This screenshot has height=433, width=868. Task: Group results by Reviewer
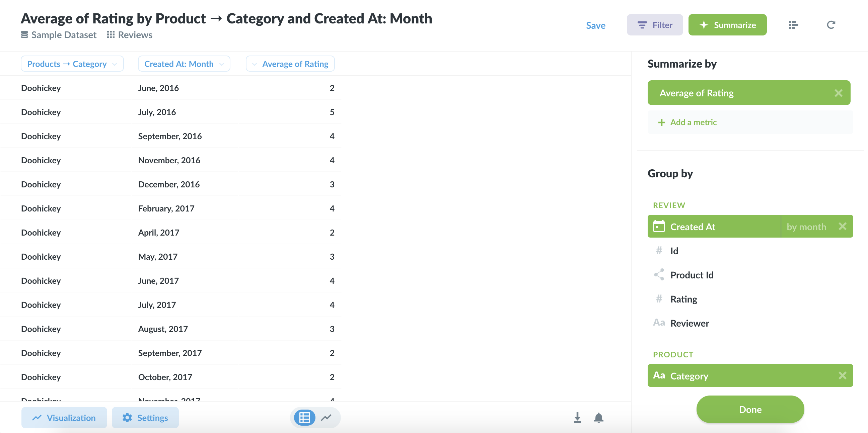click(690, 323)
